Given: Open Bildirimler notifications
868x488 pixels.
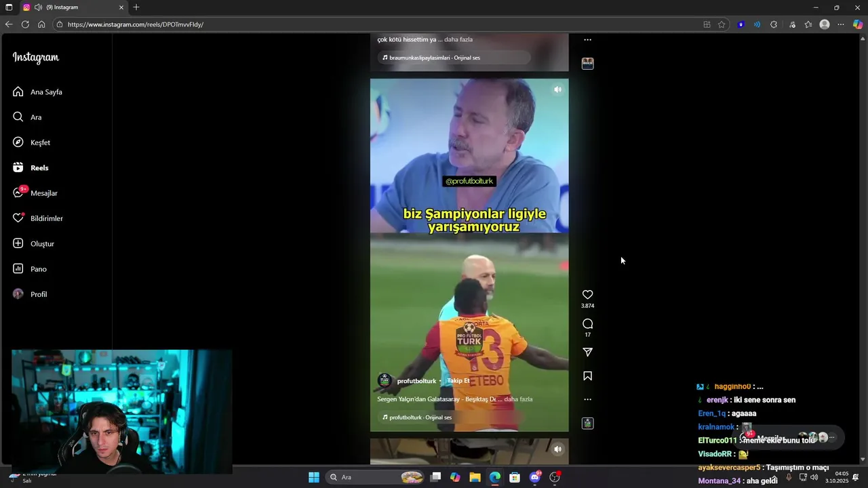Looking at the screenshot, I should coord(38,218).
